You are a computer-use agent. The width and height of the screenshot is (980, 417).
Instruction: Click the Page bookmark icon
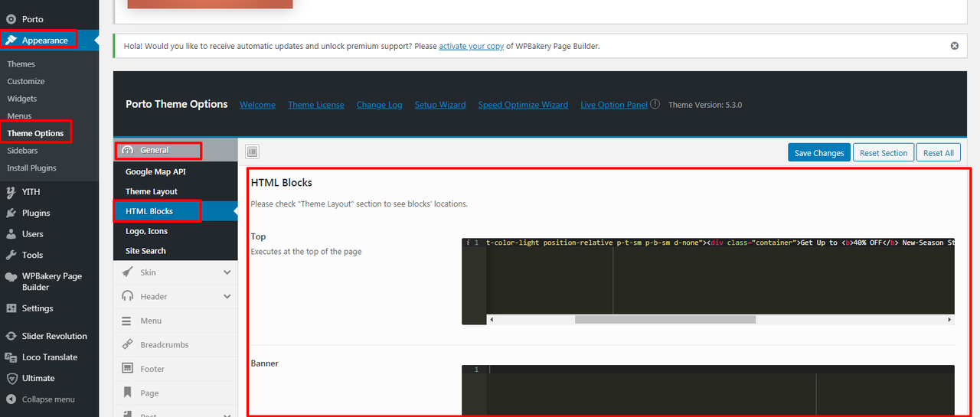click(x=128, y=393)
